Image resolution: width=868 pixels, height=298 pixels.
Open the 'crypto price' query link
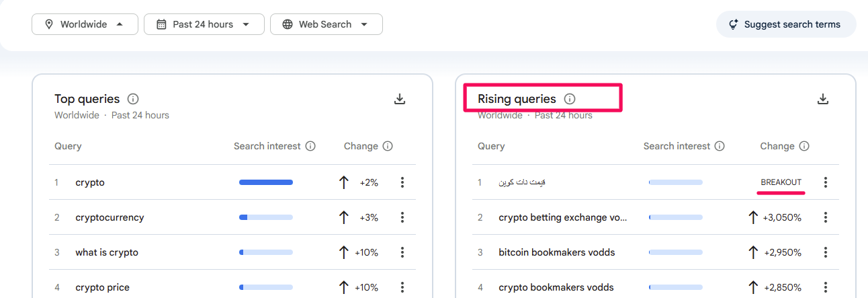[102, 287]
